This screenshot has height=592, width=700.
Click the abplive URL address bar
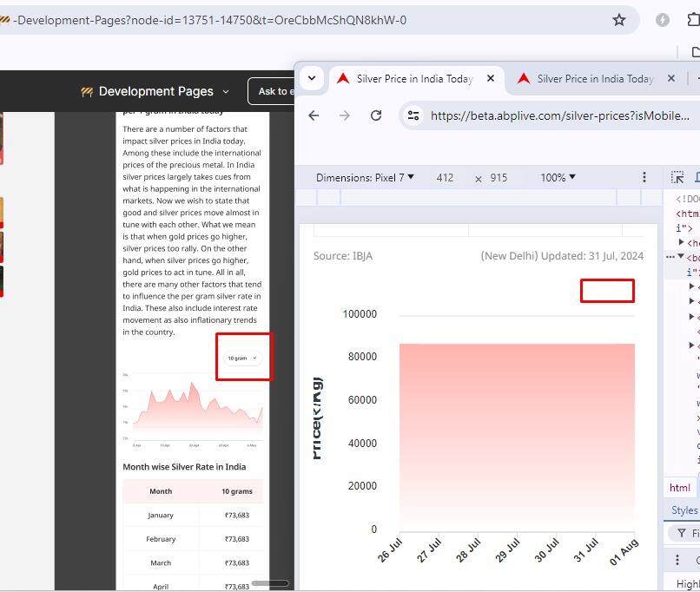[x=556, y=115]
